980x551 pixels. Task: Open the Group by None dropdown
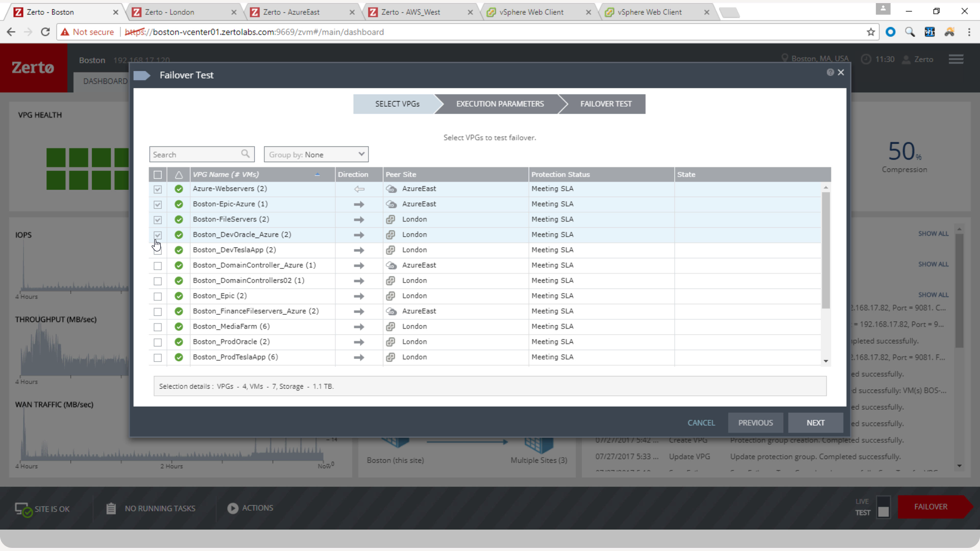point(316,155)
